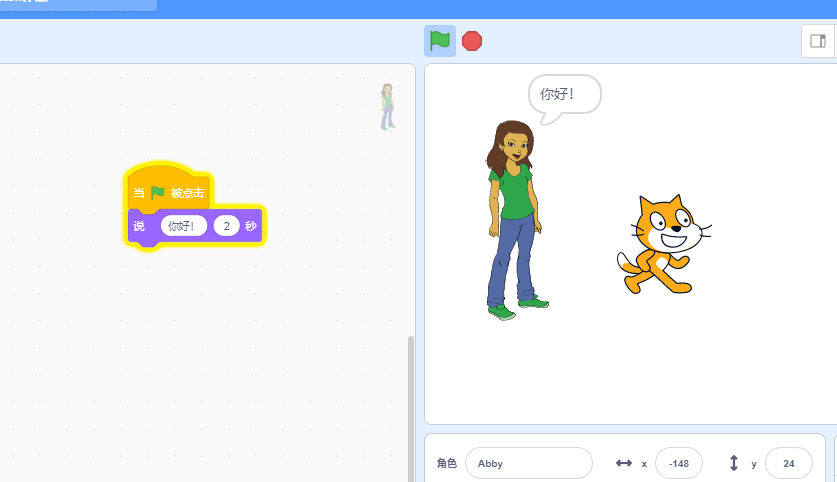The width and height of the screenshot is (837, 482).
Task: Edit the 你好! text in say block
Action: pyautogui.click(x=184, y=226)
